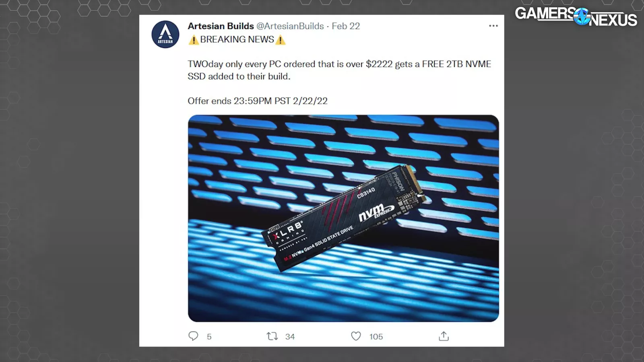The width and height of the screenshot is (644, 362).
Task: Click the right warning emoji icon
Action: [x=281, y=40]
